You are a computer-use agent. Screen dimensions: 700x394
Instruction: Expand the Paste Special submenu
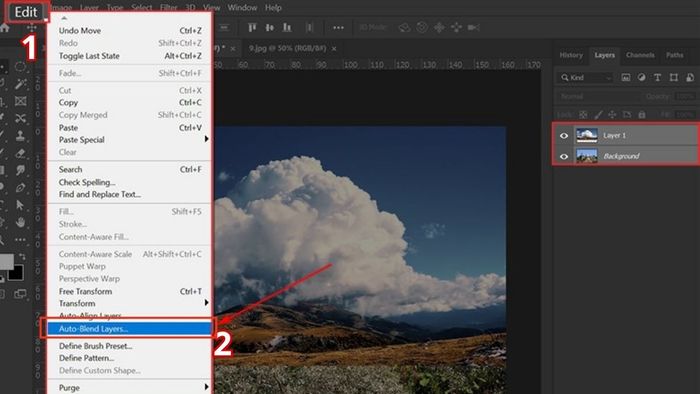coord(206,139)
